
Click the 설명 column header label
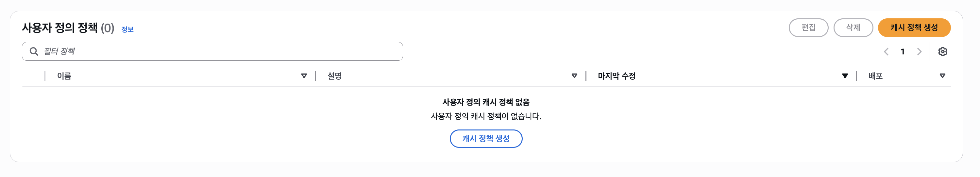coord(335,76)
